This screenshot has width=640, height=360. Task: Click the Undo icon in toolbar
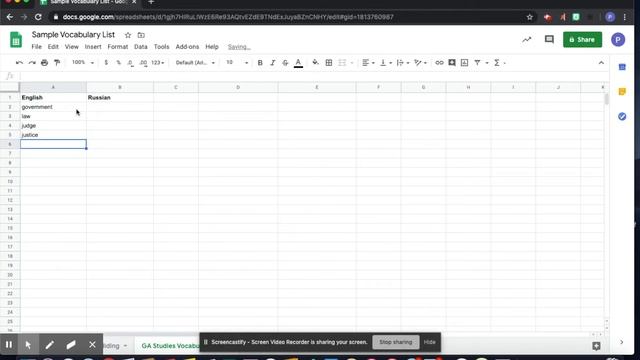[19, 63]
